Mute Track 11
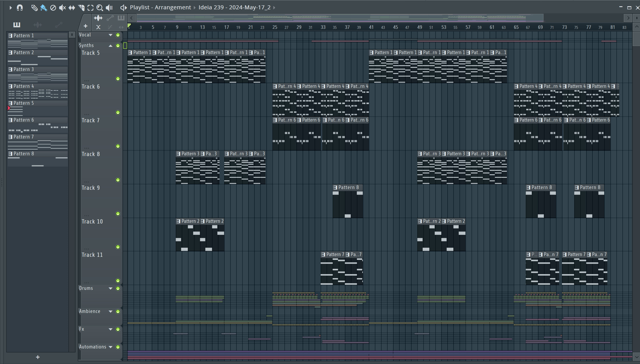Screen dimensions: 640x364 pyautogui.click(x=118, y=281)
